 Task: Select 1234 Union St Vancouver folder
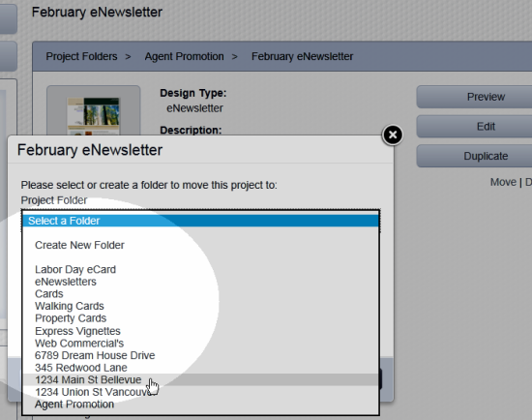coord(200,392)
